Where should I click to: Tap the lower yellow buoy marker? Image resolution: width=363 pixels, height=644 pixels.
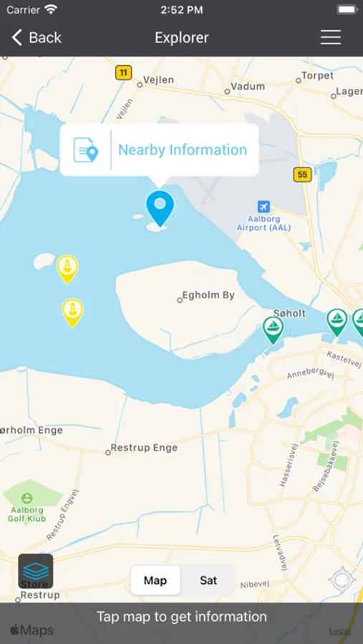click(73, 313)
